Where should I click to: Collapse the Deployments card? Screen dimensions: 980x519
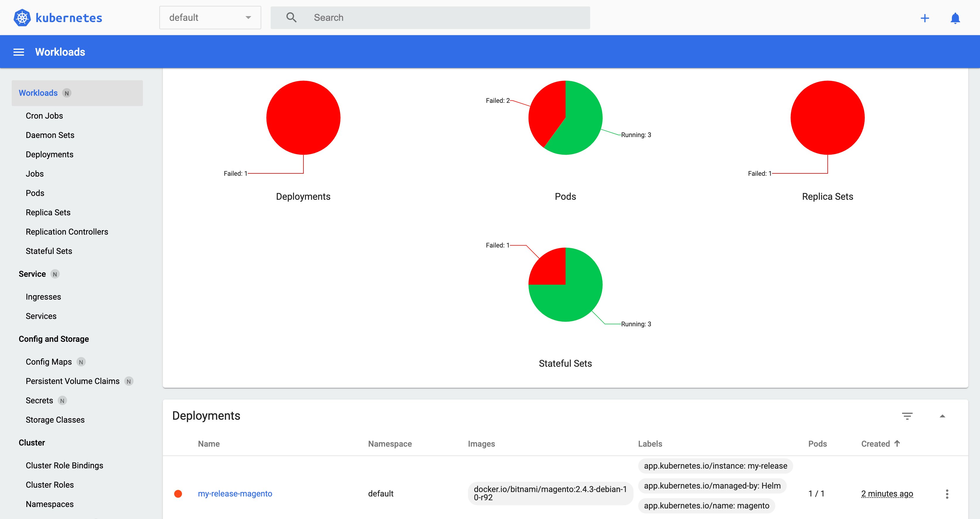(x=942, y=416)
